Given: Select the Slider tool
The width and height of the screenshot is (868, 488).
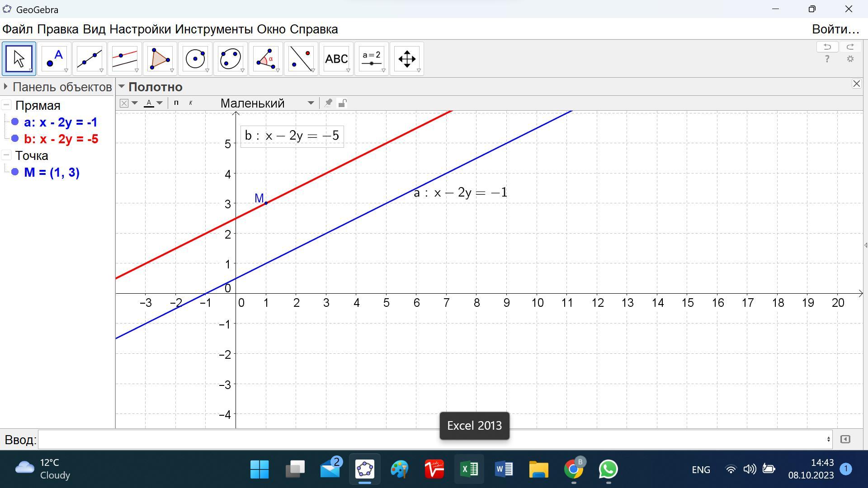Looking at the screenshot, I should click(372, 59).
